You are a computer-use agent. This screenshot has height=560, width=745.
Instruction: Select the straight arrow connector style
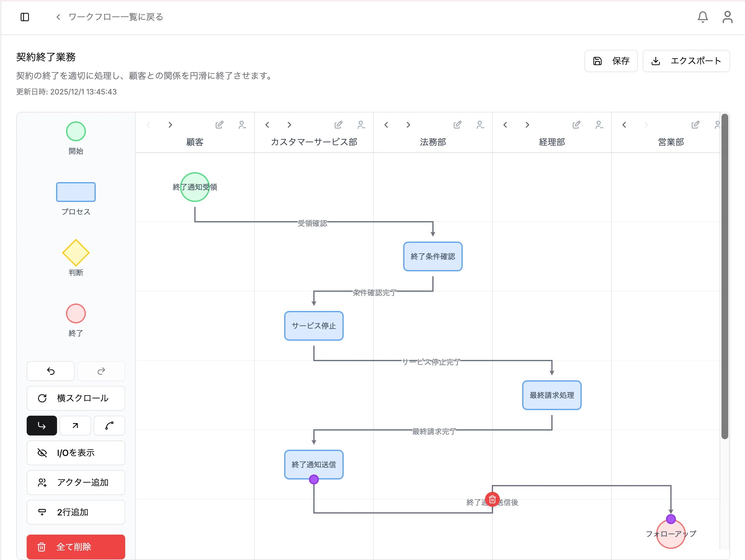(75, 426)
